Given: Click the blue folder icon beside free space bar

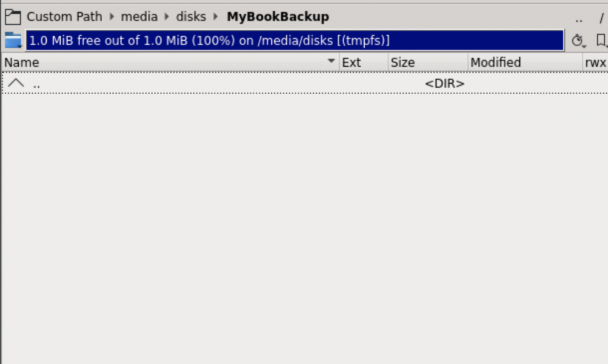Looking at the screenshot, I should [x=13, y=40].
